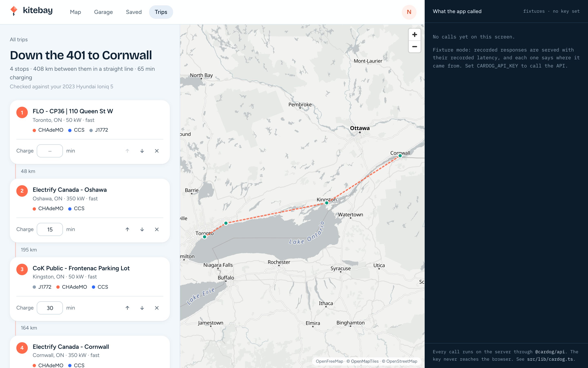Move Electrify Canada - Oshawa stop up
The image size is (588, 368).
click(127, 229)
